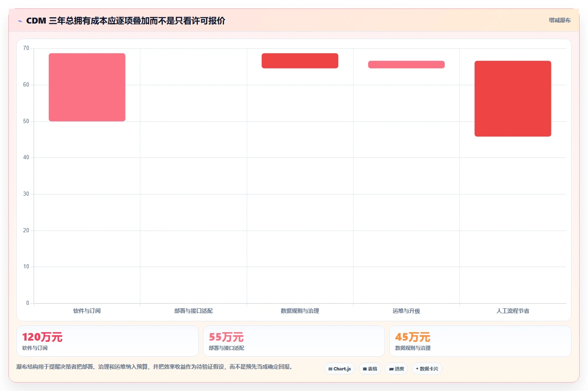Click the 数据规则与治理 red bar
This screenshot has height=391, width=588.
point(300,61)
